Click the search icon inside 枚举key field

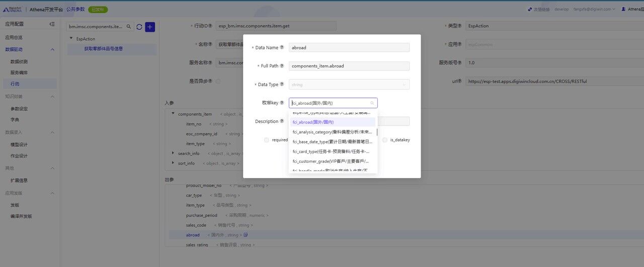point(372,103)
